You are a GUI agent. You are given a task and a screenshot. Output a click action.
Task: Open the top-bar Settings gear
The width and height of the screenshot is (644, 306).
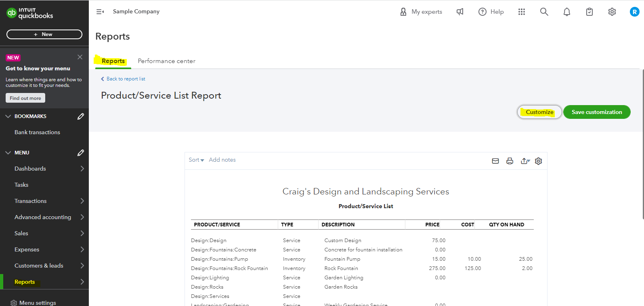(612, 12)
